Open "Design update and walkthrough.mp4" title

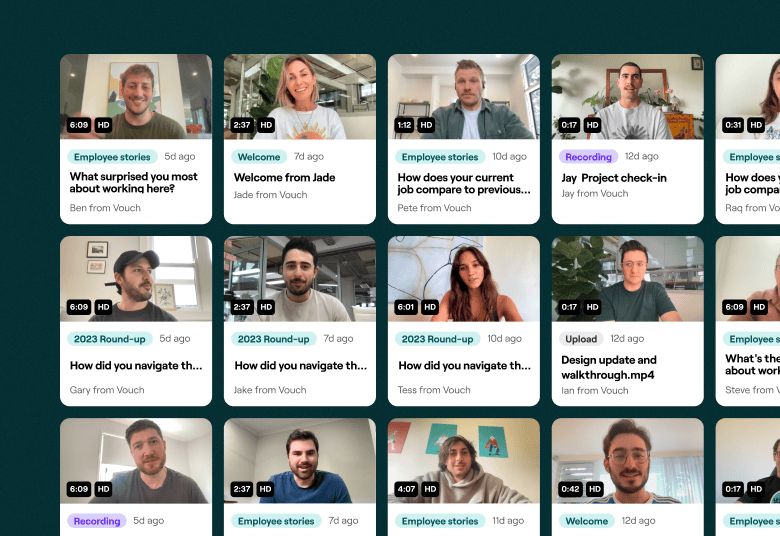[609, 367]
